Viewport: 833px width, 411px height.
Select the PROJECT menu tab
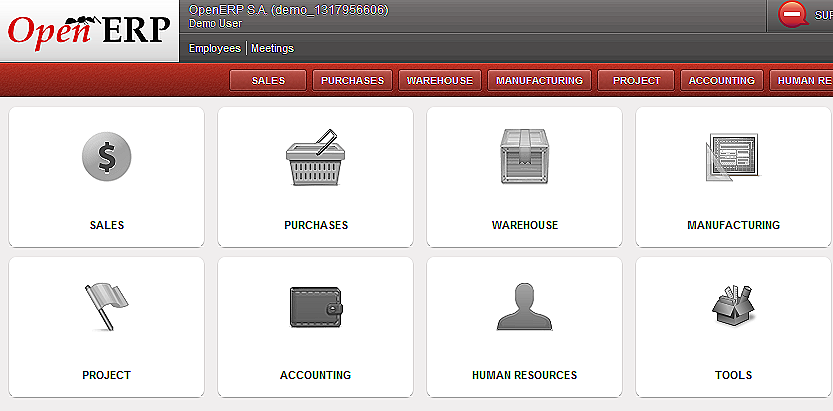(636, 81)
